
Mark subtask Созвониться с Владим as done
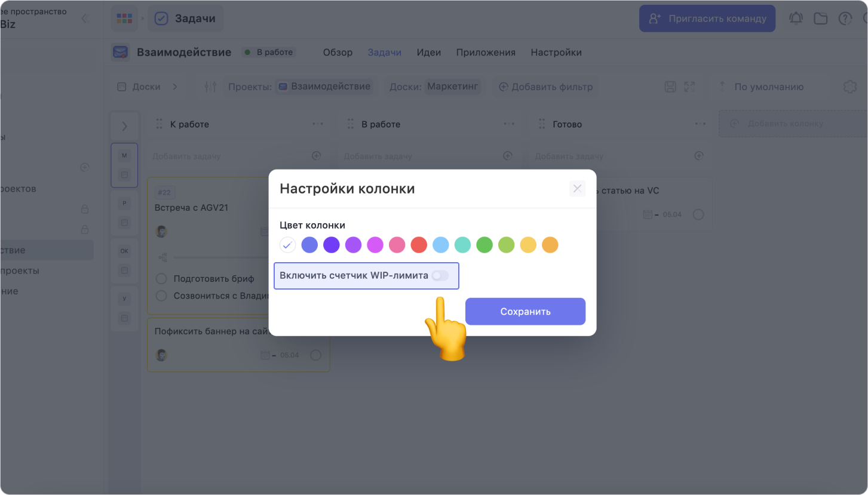click(x=161, y=296)
